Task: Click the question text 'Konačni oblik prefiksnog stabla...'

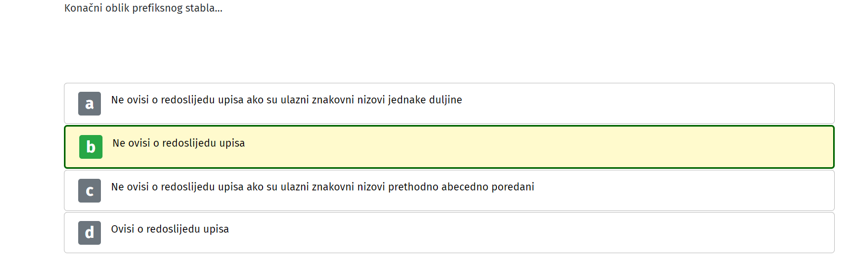Action: (143, 8)
